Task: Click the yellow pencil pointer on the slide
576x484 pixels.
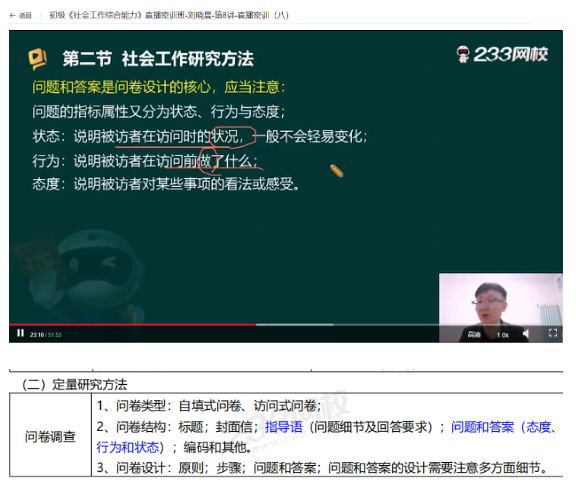Action: tap(336, 171)
